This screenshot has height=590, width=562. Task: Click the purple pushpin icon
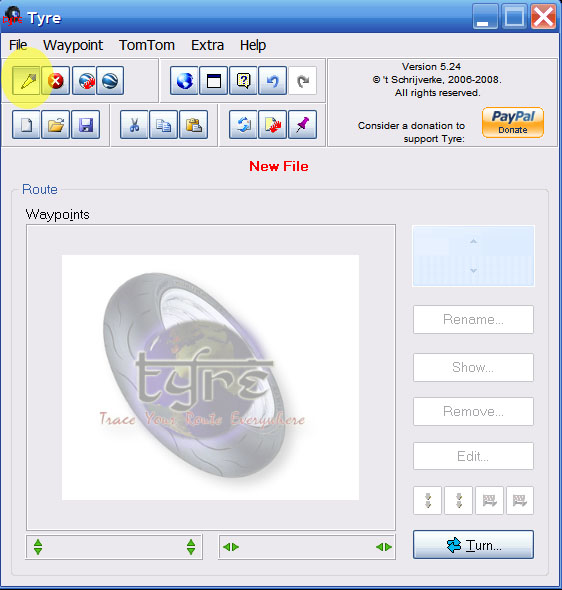[302, 125]
